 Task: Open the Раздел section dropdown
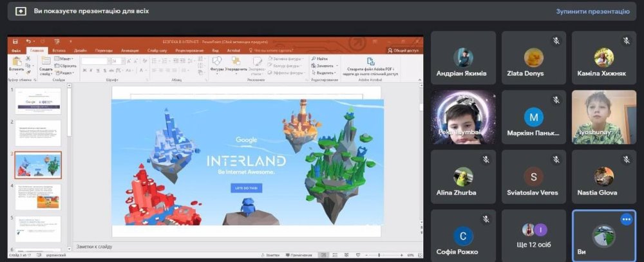click(65, 73)
